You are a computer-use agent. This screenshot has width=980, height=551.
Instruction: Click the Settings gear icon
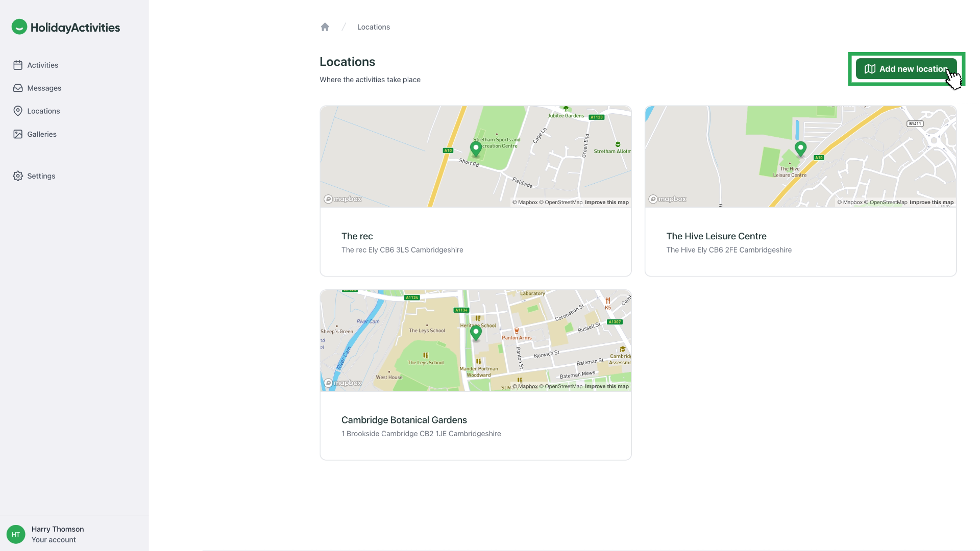pyautogui.click(x=18, y=176)
